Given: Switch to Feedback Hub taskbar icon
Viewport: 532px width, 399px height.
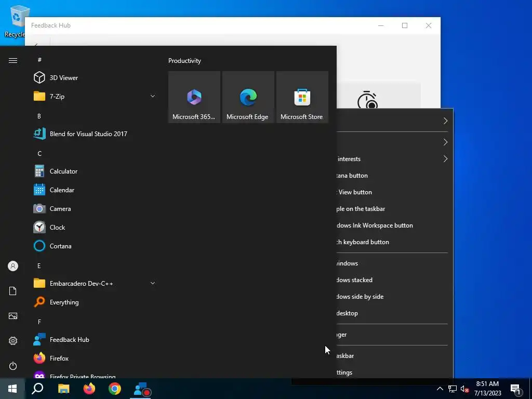Looking at the screenshot, I should point(141,389).
